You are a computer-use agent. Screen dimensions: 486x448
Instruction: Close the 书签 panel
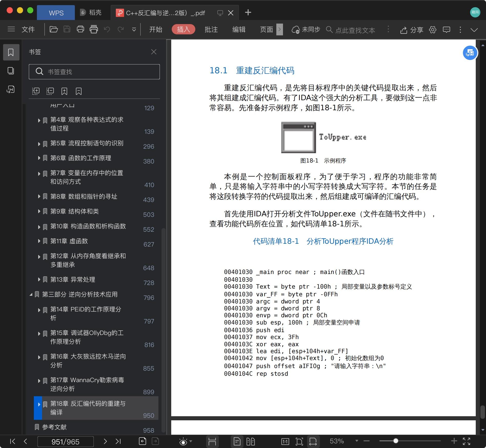point(154,52)
